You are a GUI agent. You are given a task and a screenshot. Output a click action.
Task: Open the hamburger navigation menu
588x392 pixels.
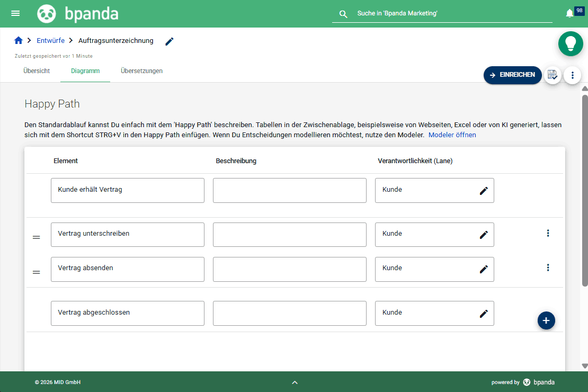tap(15, 13)
